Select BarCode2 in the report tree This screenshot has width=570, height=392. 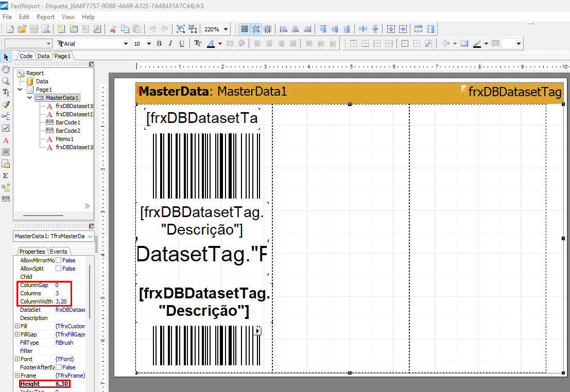tap(67, 131)
